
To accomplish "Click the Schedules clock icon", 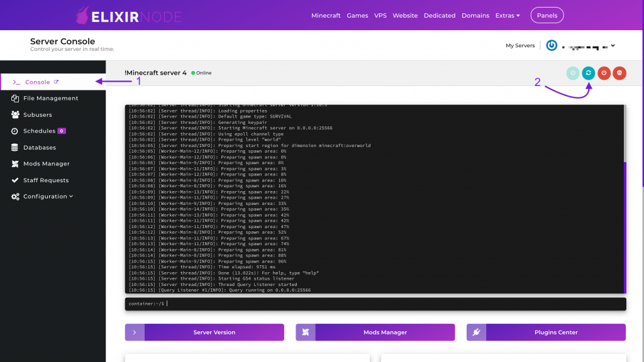I will point(15,131).
